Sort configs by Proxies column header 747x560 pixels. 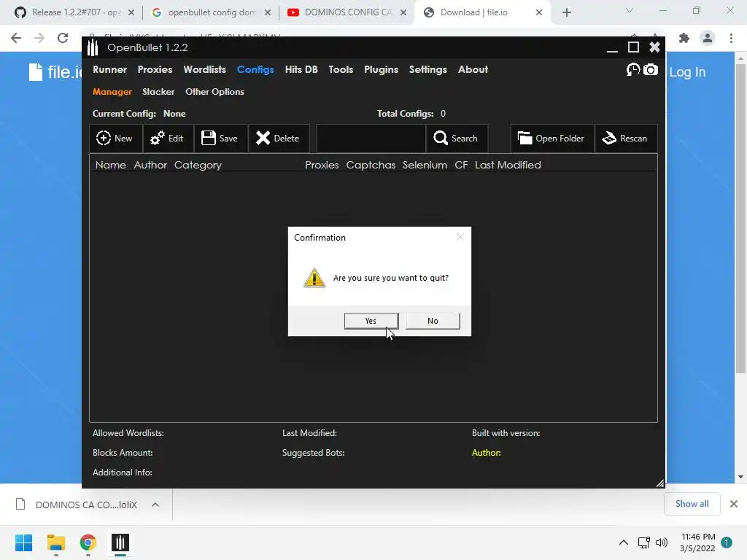click(x=322, y=166)
